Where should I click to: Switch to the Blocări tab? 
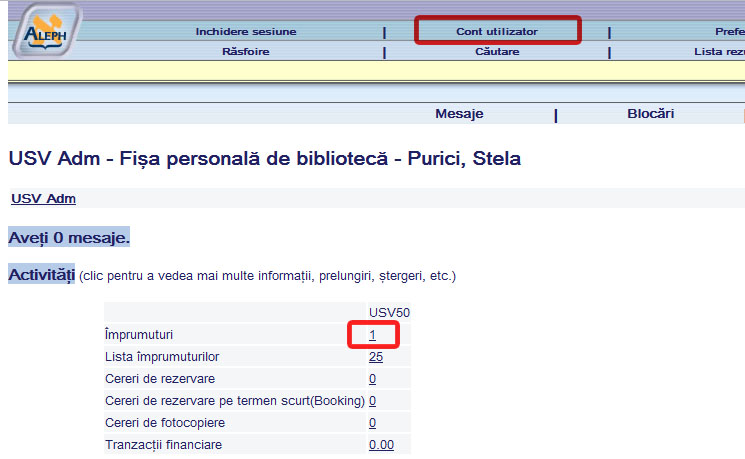[x=650, y=114]
